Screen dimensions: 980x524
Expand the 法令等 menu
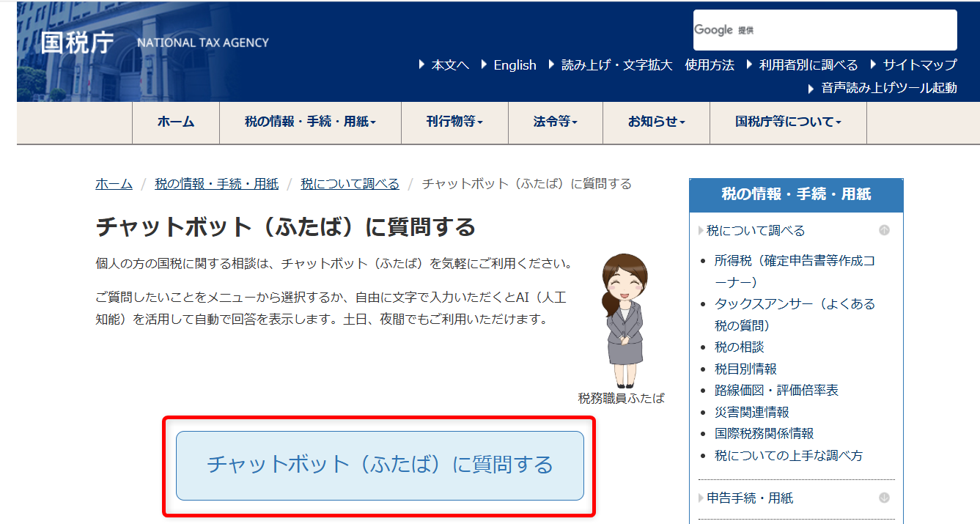point(556,122)
